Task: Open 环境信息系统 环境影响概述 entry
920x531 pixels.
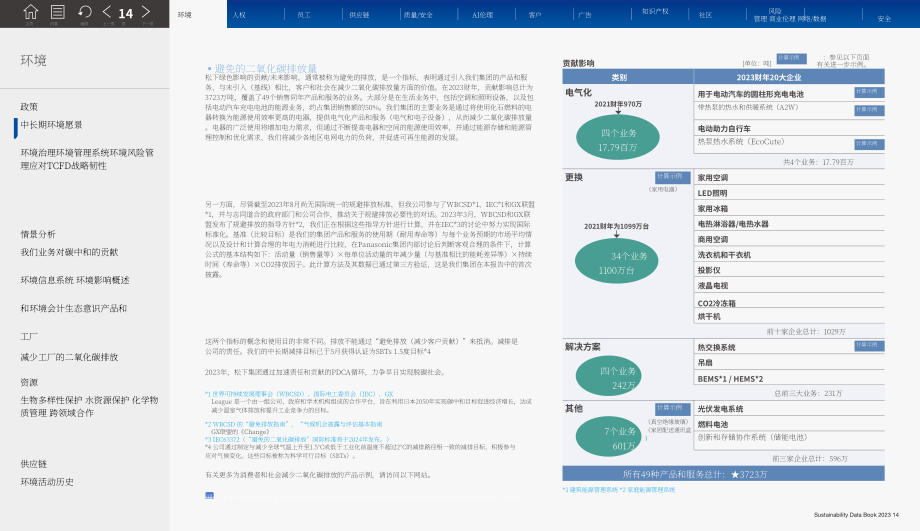Action: point(75,280)
